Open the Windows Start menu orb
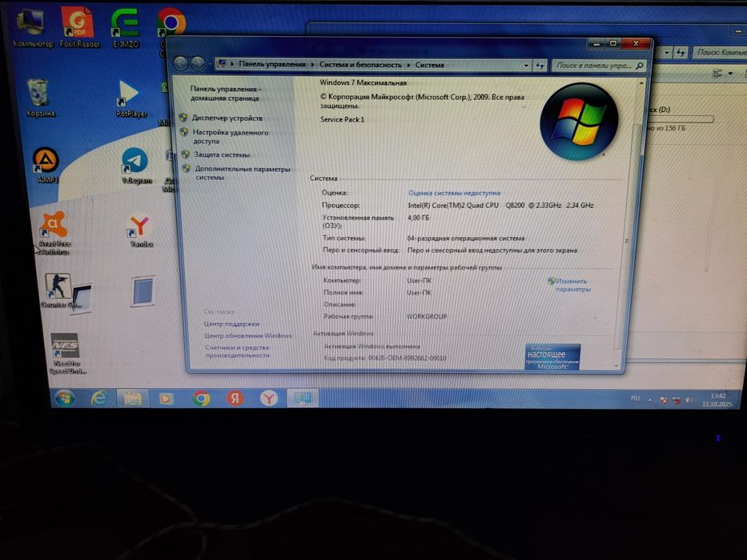 coord(64,398)
